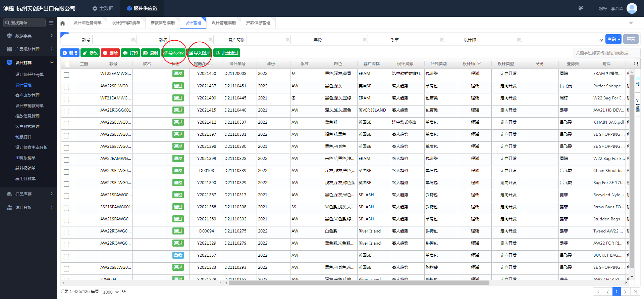644x299 pixels.
Task: Check the row with 设计单号 D21110451
Action: (66, 87)
